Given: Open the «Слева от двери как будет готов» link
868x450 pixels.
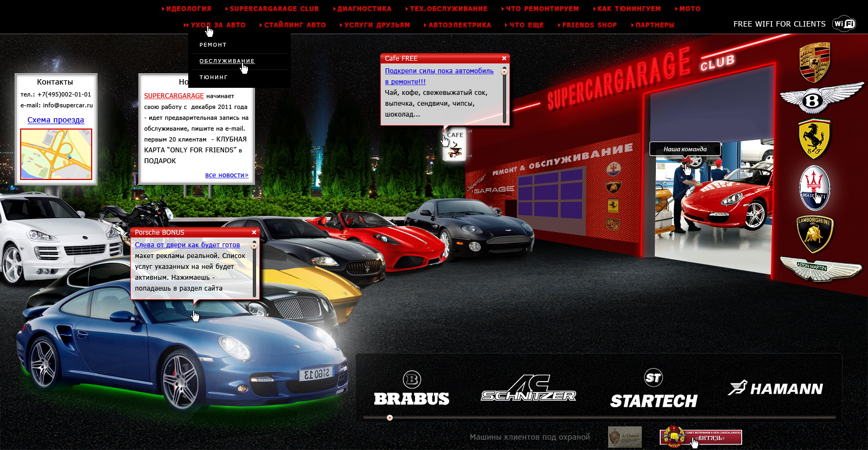Looking at the screenshot, I should pyautogui.click(x=187, y=245).
